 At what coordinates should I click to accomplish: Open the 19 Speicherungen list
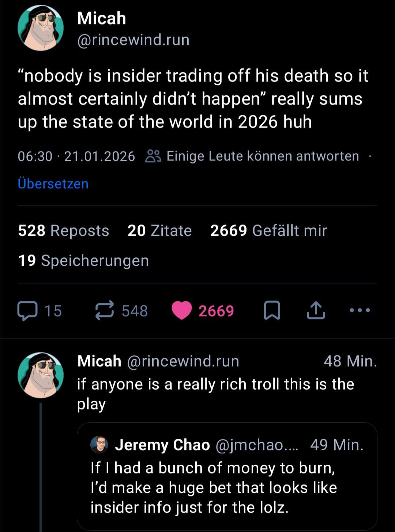[x=83, y=261]
